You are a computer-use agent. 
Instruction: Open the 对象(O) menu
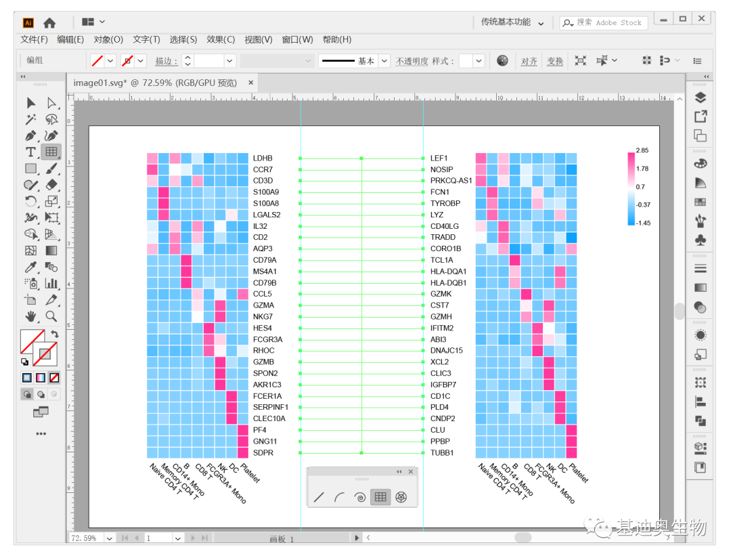pos(108,40)
